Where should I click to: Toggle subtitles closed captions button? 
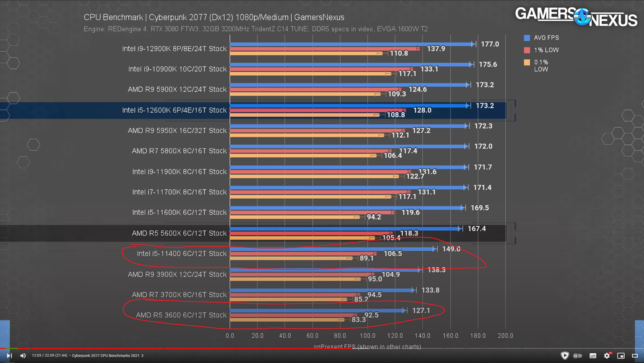(593, 356)
